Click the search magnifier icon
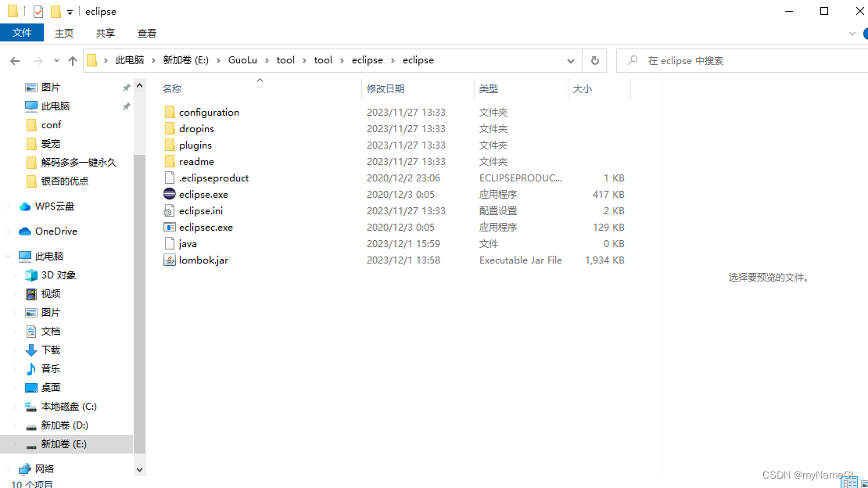 coord(633,59)
